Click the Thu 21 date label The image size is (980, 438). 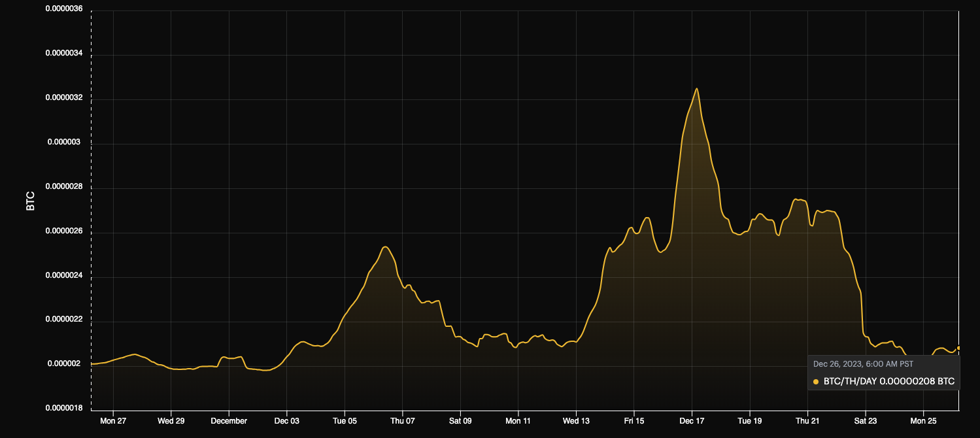807,421
